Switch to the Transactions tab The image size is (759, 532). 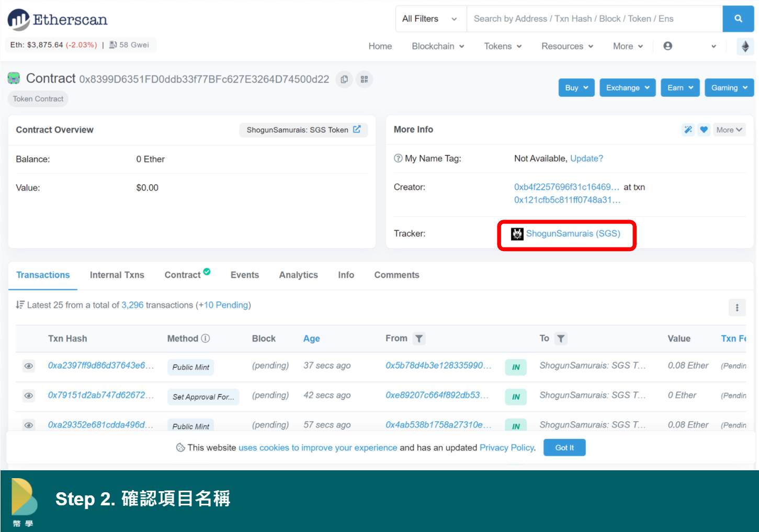pos(43,275)
